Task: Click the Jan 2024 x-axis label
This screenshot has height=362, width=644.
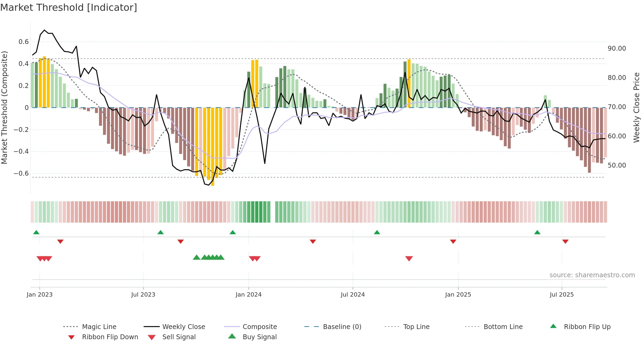Action: [x=249, y=294]
